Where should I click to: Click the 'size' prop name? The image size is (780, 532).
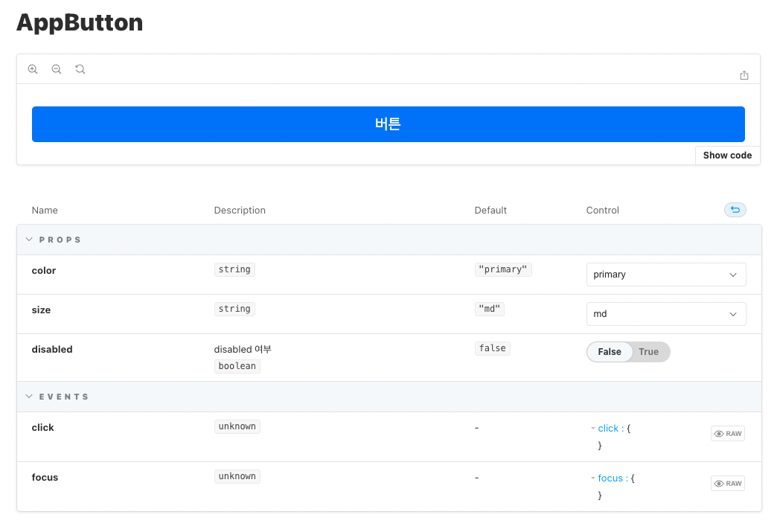41,310
